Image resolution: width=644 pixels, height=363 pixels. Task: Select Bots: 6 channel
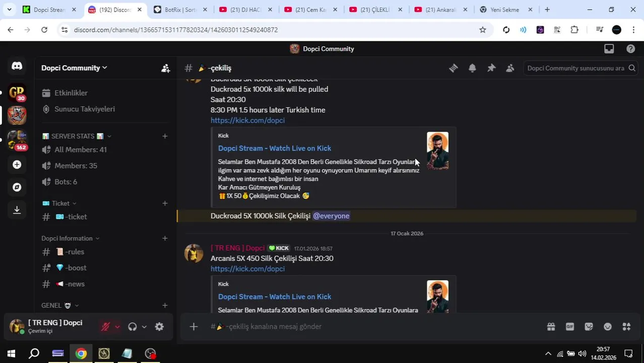point(105,182)
